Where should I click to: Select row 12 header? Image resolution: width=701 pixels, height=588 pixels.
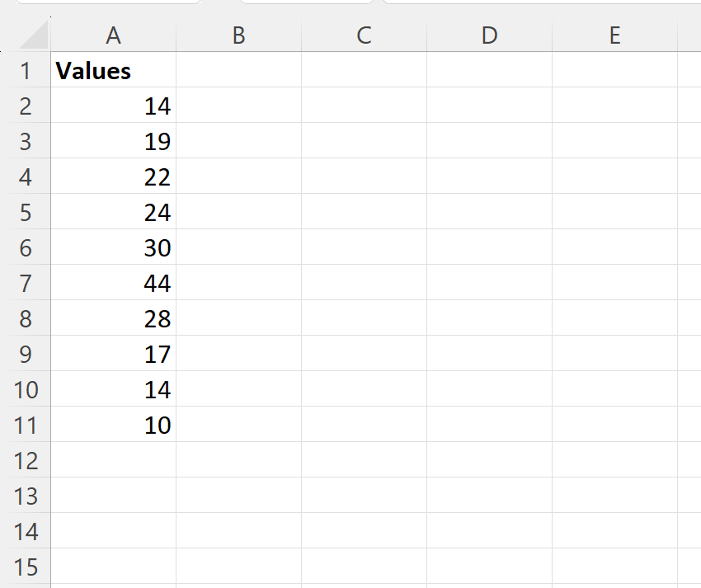pyautogui.click(x=26, y=459)
